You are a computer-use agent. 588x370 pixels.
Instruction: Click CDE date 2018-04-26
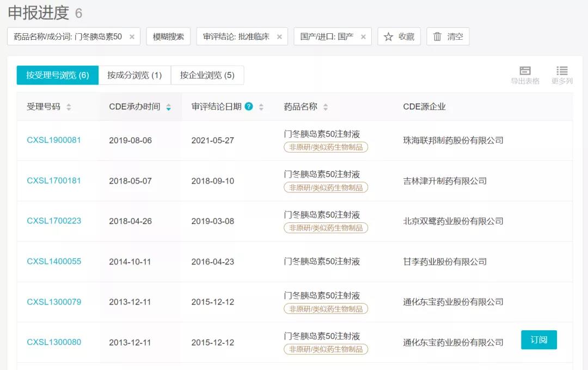click(131, 221)
